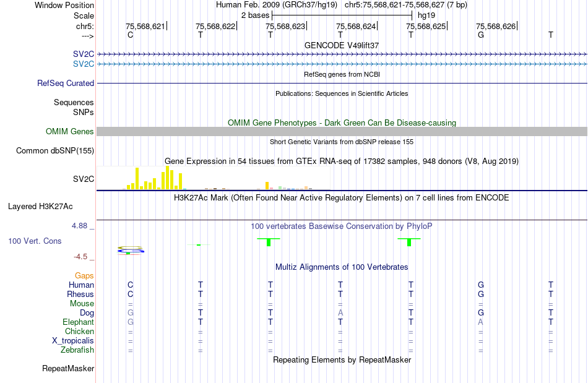Click the GTEx Gene Expression in 54 tissues title

click(x=342, y=161)
